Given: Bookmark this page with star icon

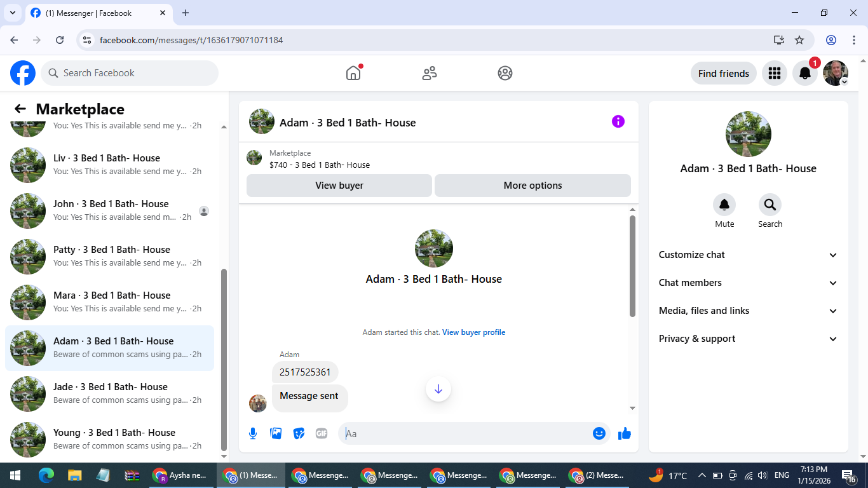Looking at the screenshot, I should (x=799, y=40).
